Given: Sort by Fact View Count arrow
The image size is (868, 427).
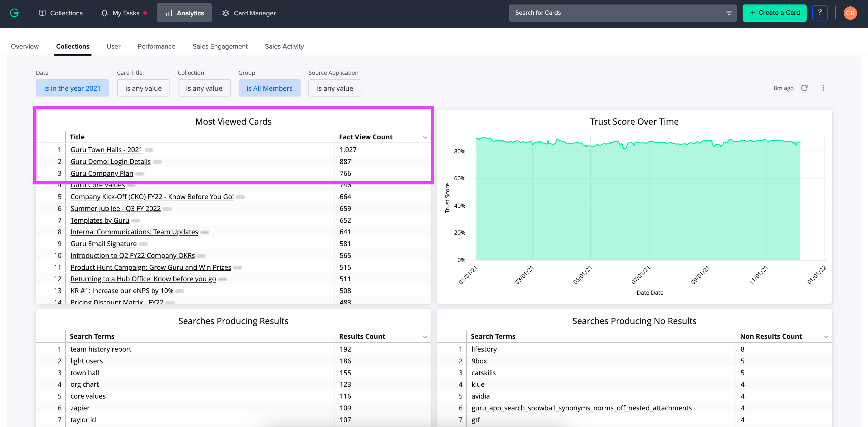Looking at the screenshot, I should pyautogui.click(x=425, y=137).
